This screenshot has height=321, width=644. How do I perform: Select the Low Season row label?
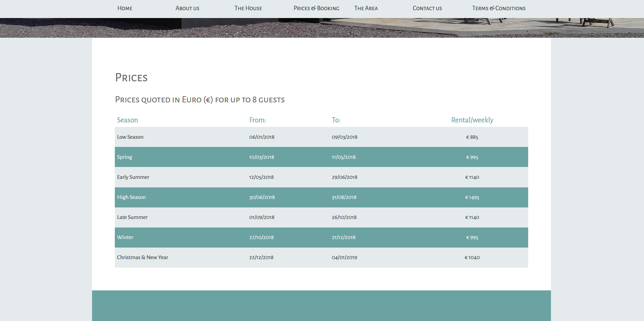pos(130,137)
